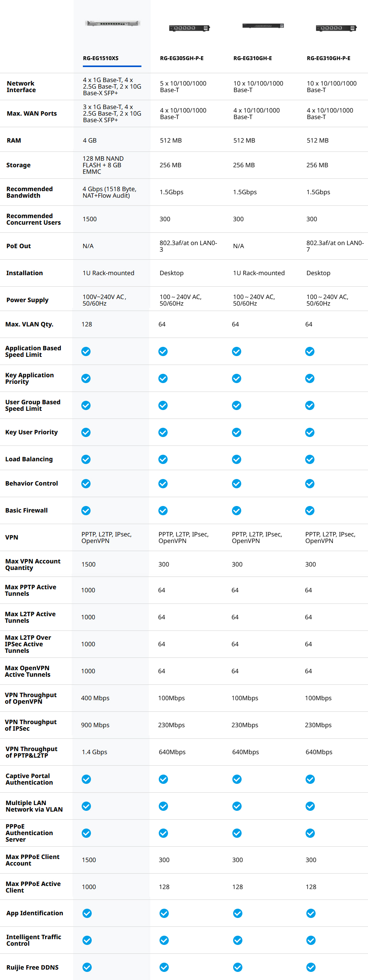Click Basic Firewall checkmark under RG-EG305GH-P-E
The image size is (368, 980).
tap(163, 511)
